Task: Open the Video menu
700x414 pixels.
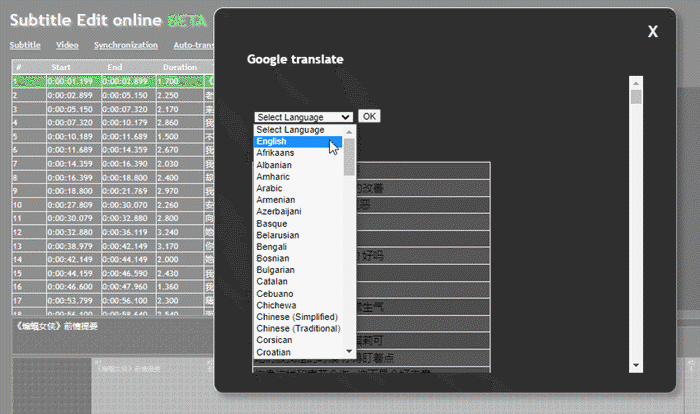Action: click(x=67, y=45)
